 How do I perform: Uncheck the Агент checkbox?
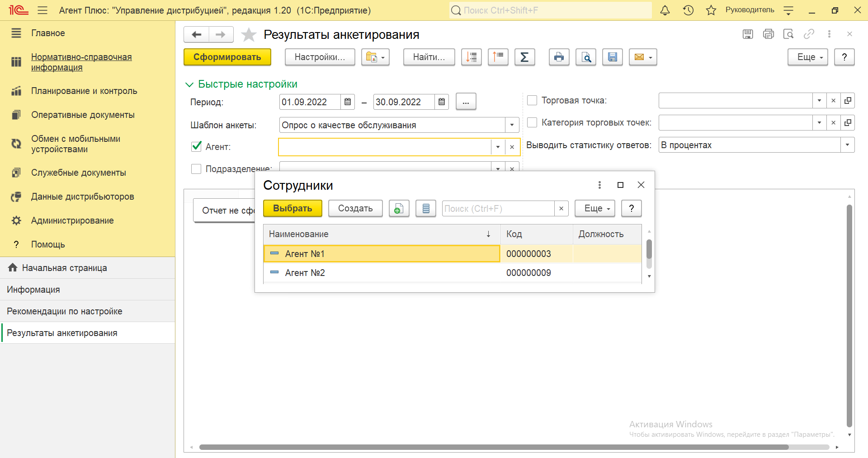coord(196,146)
